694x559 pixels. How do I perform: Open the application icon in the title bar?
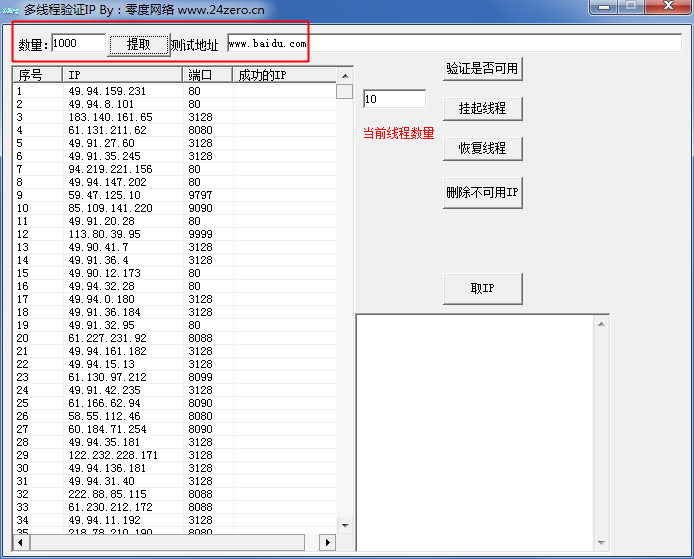tap(11, 10)
